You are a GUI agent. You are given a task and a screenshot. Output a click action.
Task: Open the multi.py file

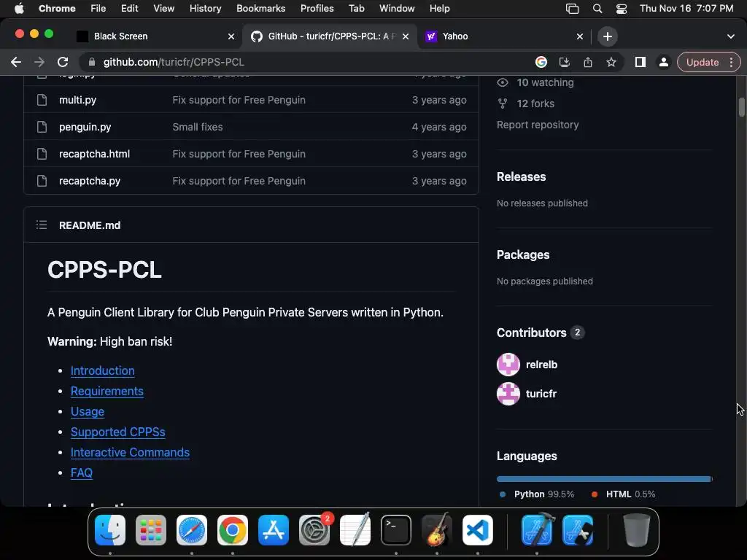click(77, 100)
